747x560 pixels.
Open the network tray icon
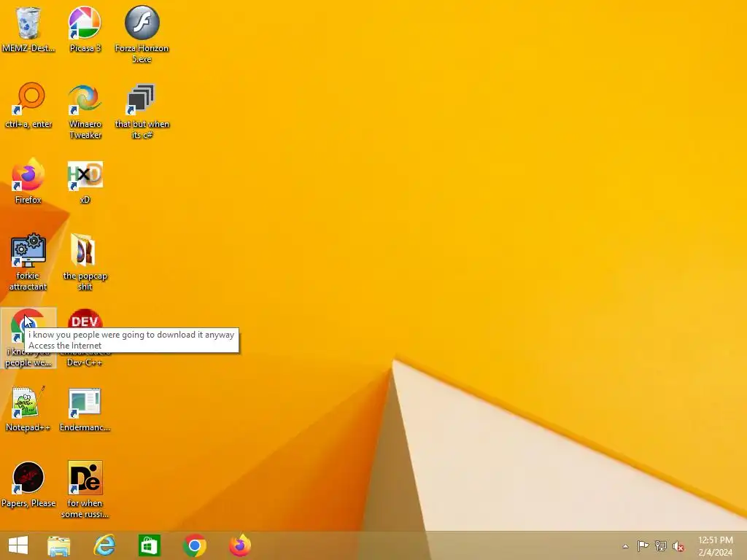(661, 546)
